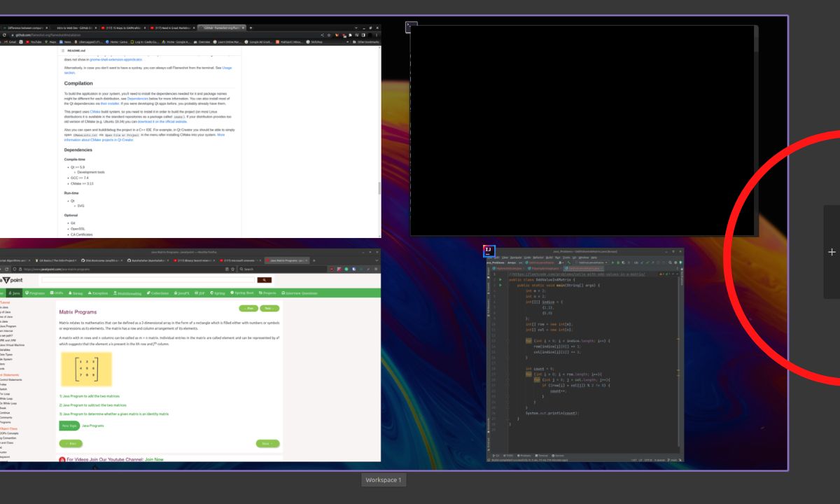This screenshot has height=504, width=840.
Task: Open the Firefox list-all-tabs dropdown
Action: coord(376,260)
